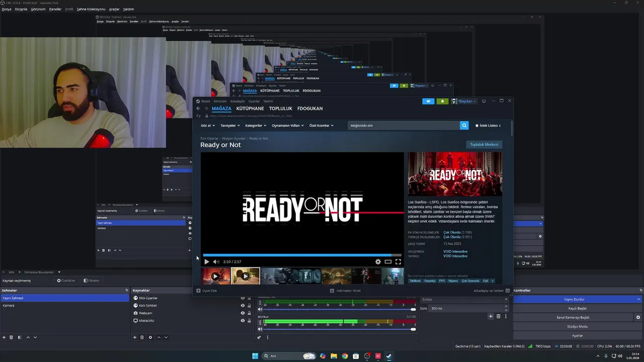Click the Özellikler button
This screenshot has width=644, height=362.
pos(66,281)
